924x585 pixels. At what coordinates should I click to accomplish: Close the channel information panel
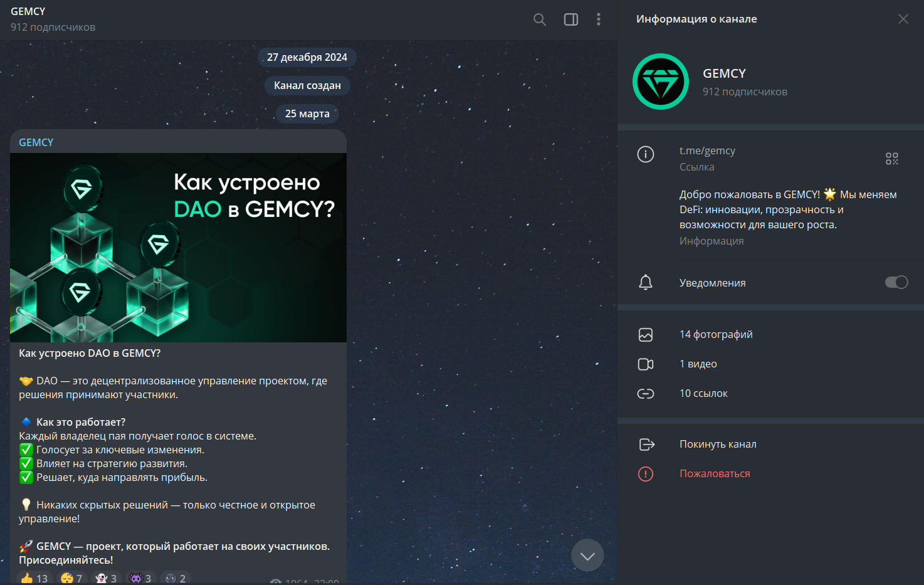tap(903, 19)
